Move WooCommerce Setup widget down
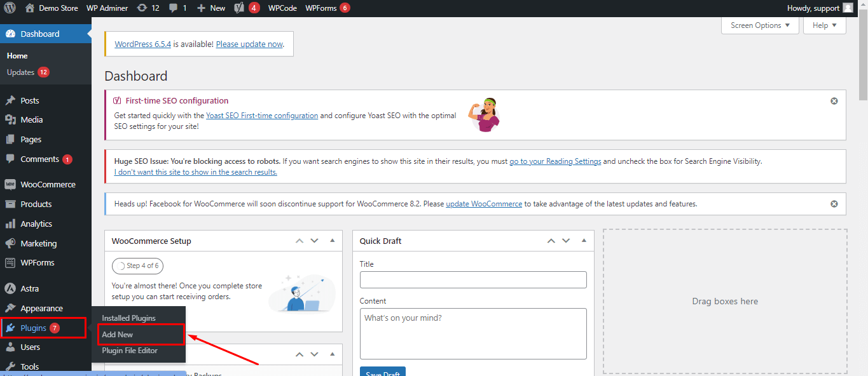This screenshot has width=868, height=376. pos(314,241)
